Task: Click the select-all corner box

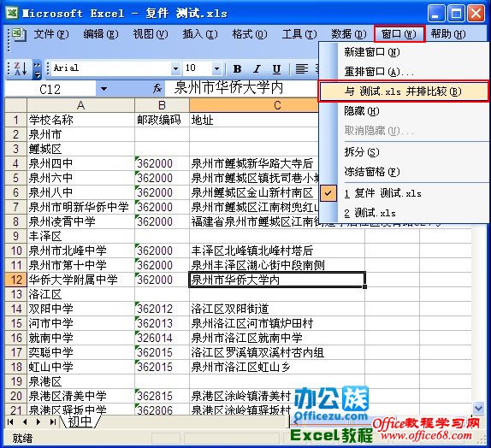Action: tap(16, 105)
